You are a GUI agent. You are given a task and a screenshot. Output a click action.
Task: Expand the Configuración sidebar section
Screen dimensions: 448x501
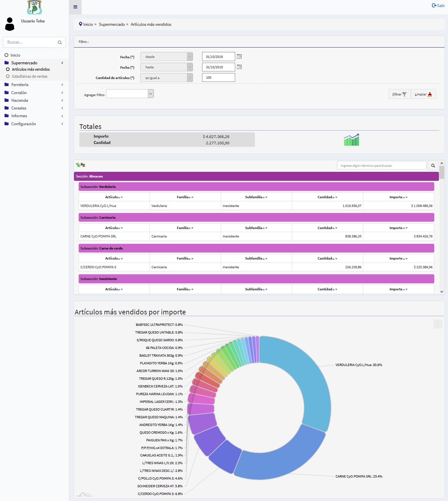pyautogui.click(x=23, y=124)
